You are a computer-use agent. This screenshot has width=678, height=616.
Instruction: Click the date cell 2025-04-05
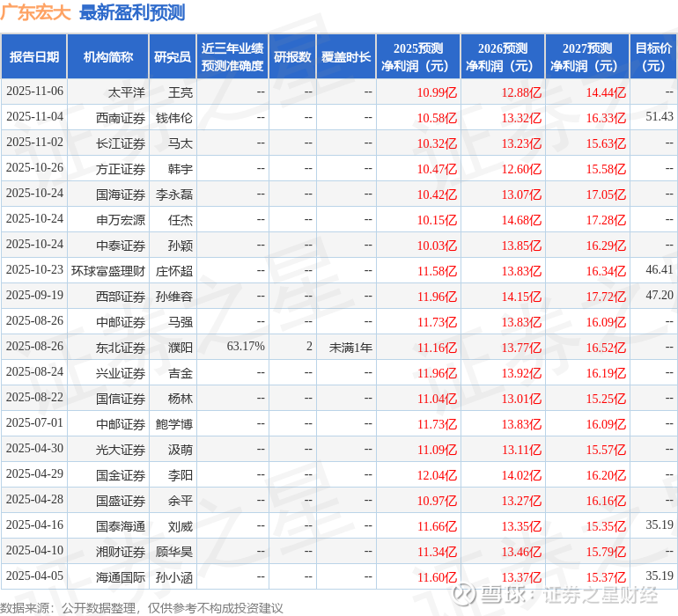click(x=34, y=576)
